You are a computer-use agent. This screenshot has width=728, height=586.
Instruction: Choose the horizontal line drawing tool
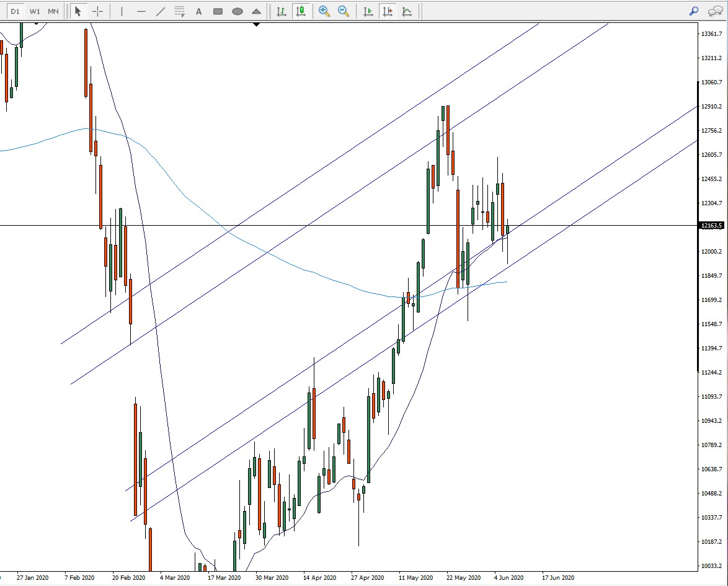(141, 11)
